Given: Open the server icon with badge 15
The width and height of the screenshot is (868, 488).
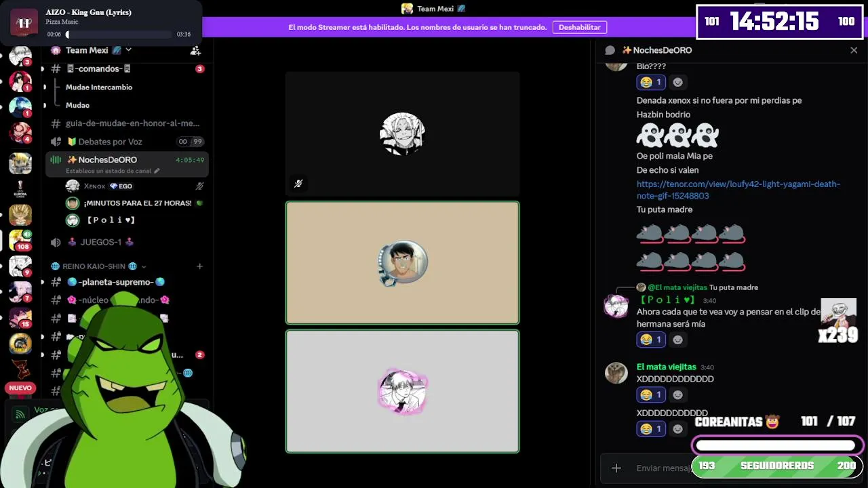Looking at the screenshot, I should coord(20,318).
